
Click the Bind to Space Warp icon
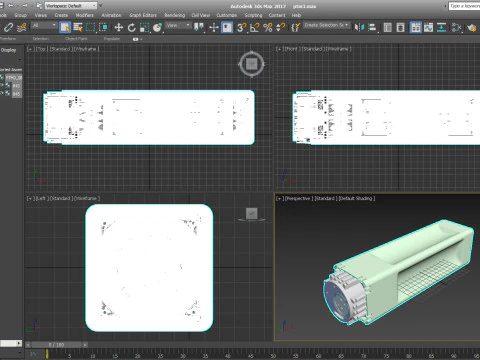click(22, 27)
